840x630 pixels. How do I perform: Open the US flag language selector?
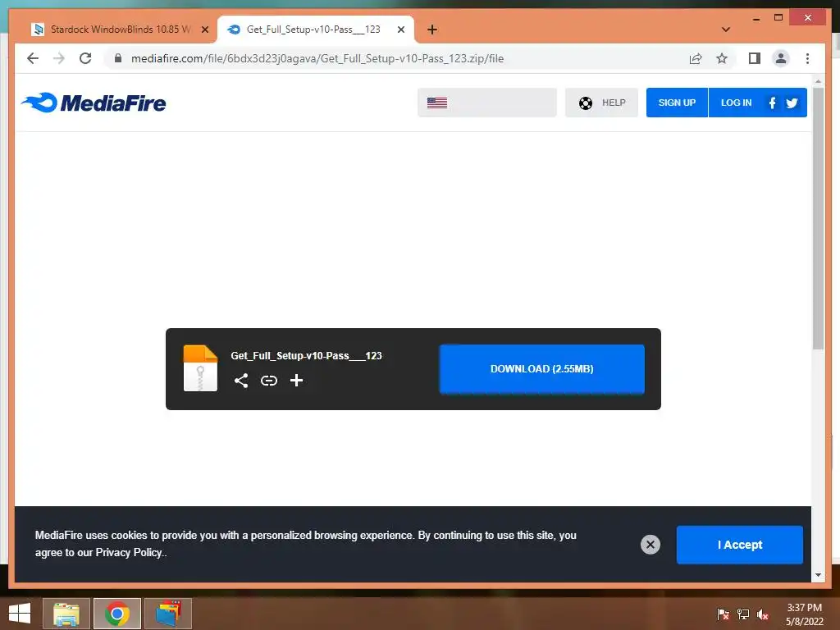tap(487, 103)
